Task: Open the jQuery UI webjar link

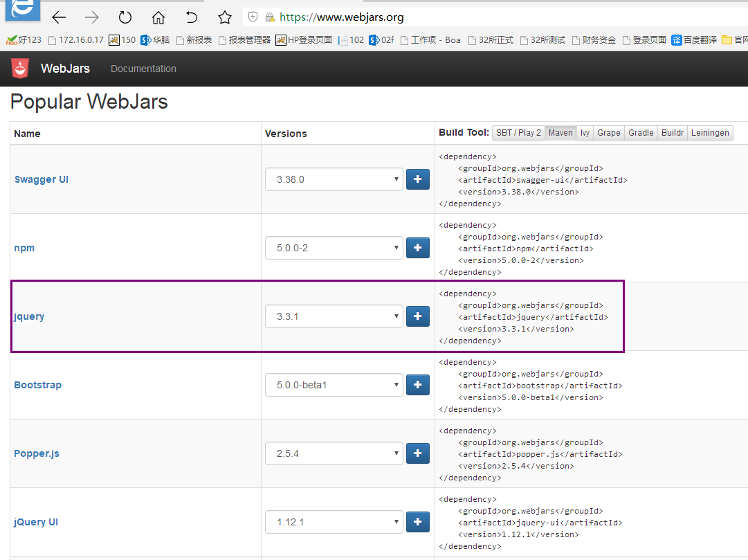Action: click(x=36, y=522)
